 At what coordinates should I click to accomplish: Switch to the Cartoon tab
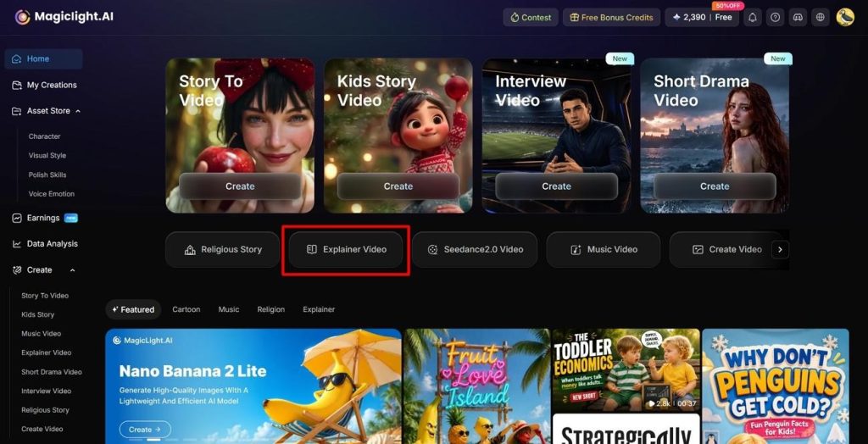pyautogui.click(x=186, y=309)
